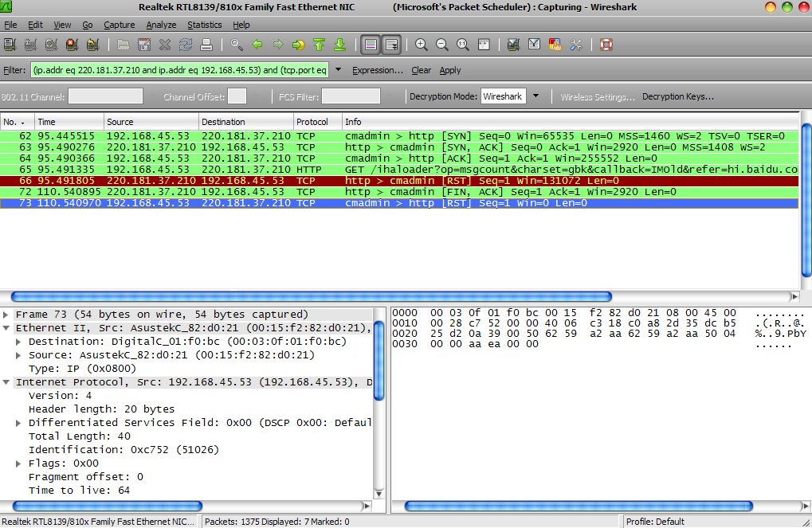Reset zoom to normal size icon
Viewport: 812px width, 528px height.
463,45
